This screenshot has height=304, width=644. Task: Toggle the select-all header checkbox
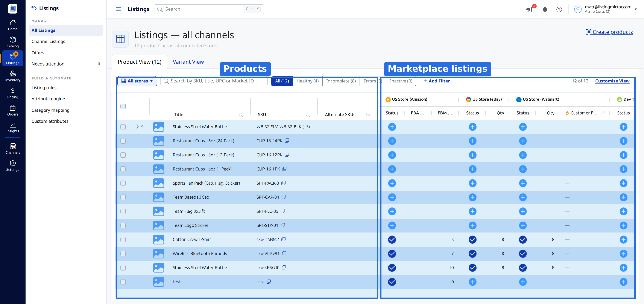pos(123,106)
